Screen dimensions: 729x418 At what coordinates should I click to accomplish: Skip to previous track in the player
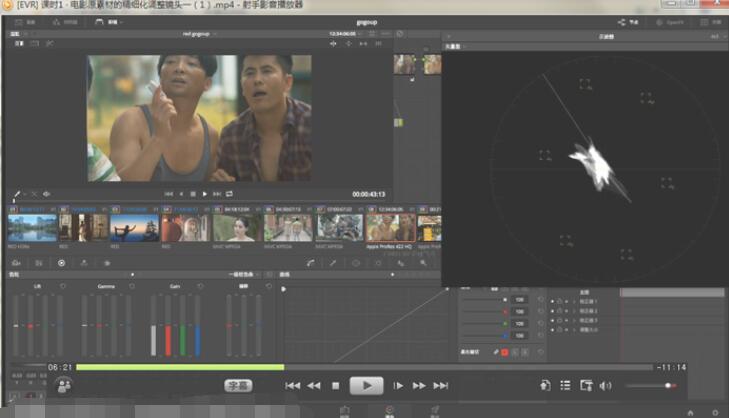pyautogui.click(x=292, y=385)
